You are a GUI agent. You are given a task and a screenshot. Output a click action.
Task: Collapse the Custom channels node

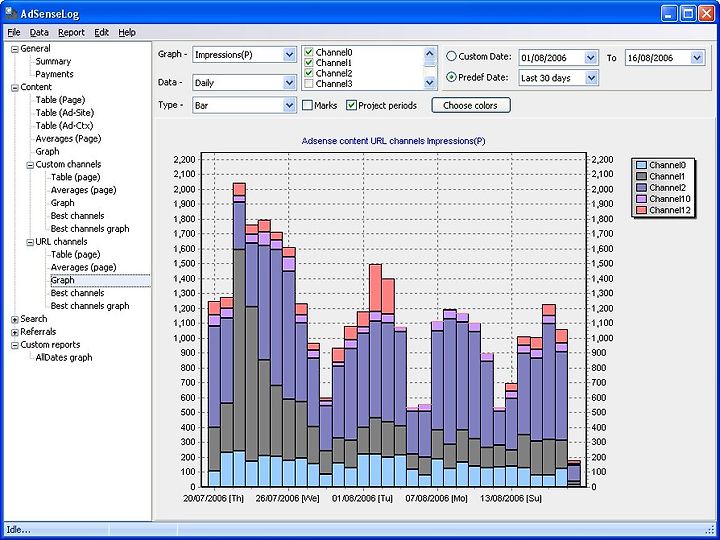[x=30, y=165]
